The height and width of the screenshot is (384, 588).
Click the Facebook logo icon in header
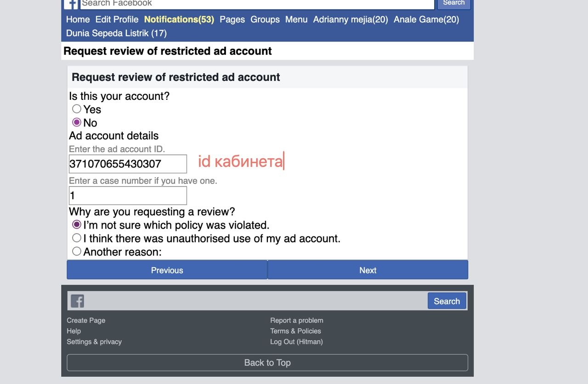pos(71,4)
